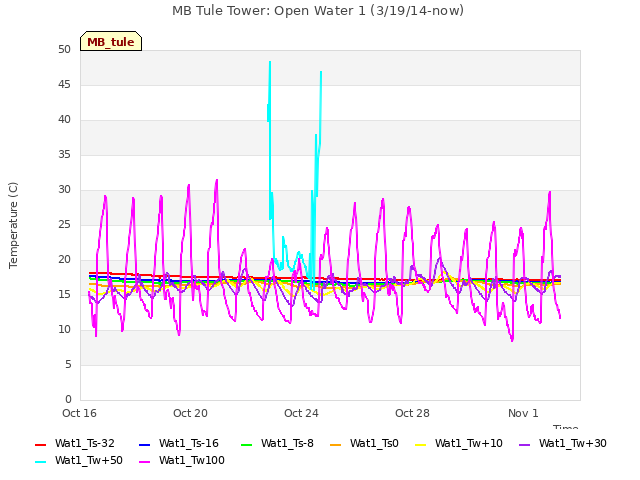The width and height of the screenshot is (640, 480).
Task: Select the Wat1_Ts-32 legend label
Action: point(85,444)
